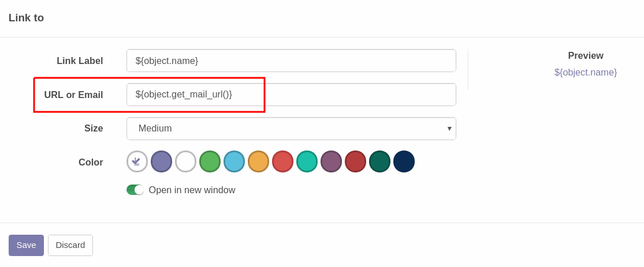The height and width of the screenshot is (267, 644).
Task: Open the Size dropdown showing Medium
Action: [291, 129]
